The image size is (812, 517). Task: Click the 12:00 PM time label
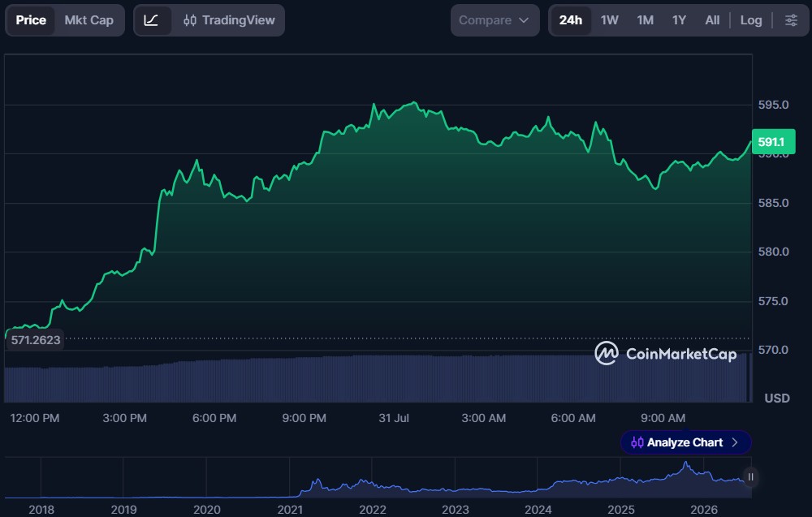point(35,418)
